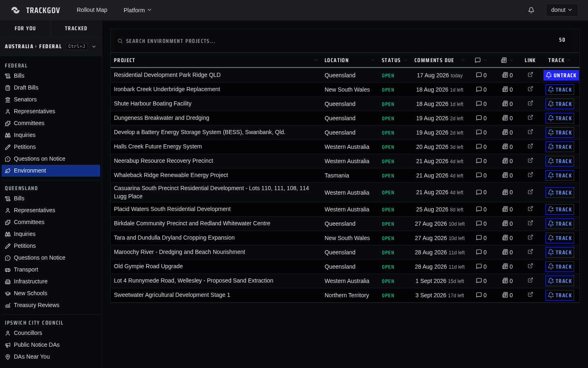The width and height of the screenshot is (588, 368).
Task: Untrack Residential Development Park Ridge QLD
Action: pos(561,75)
